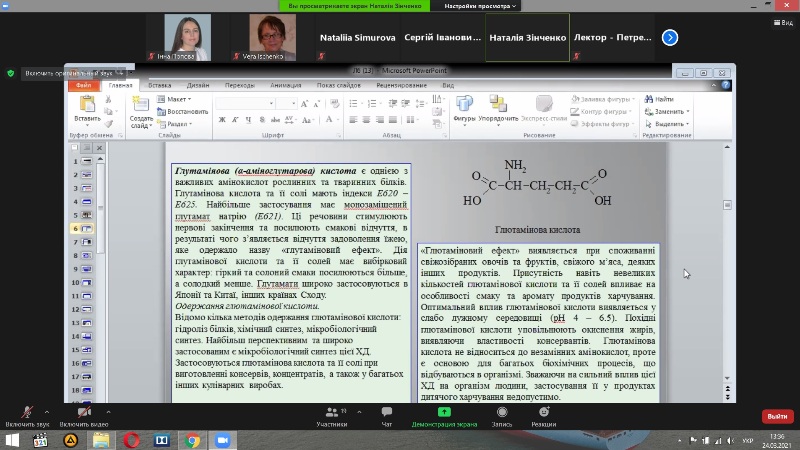Open the Анимация ribbon tab
The height and width of the screenshot is (450, 800).
(x=285, y=85)
